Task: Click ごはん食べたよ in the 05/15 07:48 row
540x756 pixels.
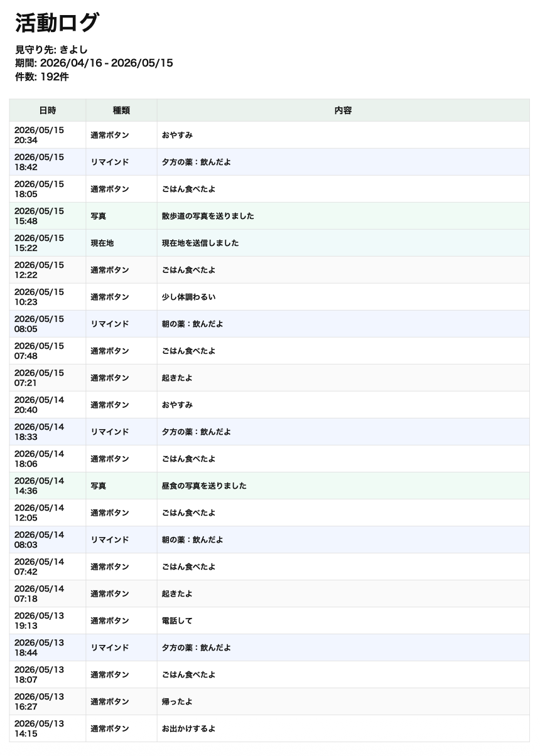Action: [189, 351]
